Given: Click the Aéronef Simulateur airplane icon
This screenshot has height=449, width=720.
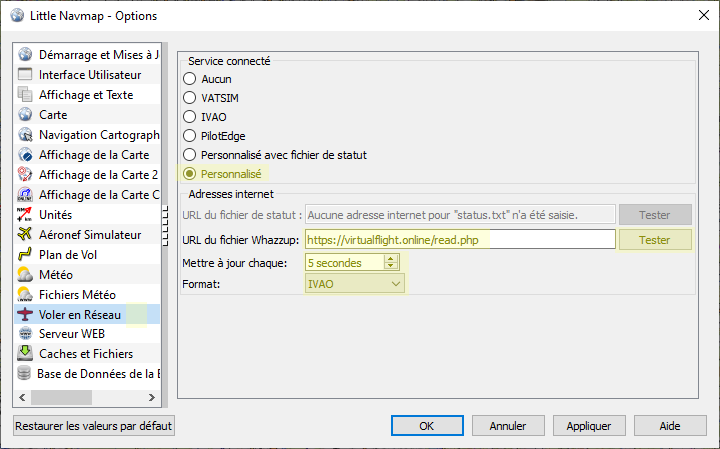Looking at the screenshot, I should click(x=26, y=235).
